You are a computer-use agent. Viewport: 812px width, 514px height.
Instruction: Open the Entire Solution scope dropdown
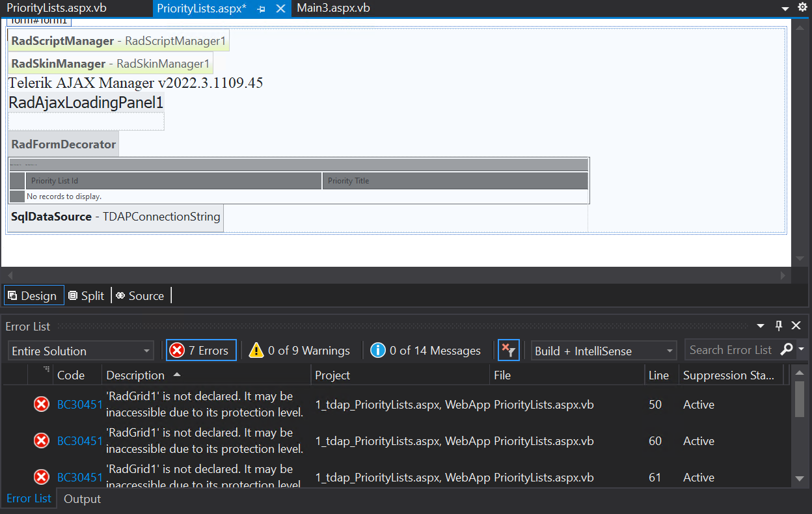pos(81,351)
